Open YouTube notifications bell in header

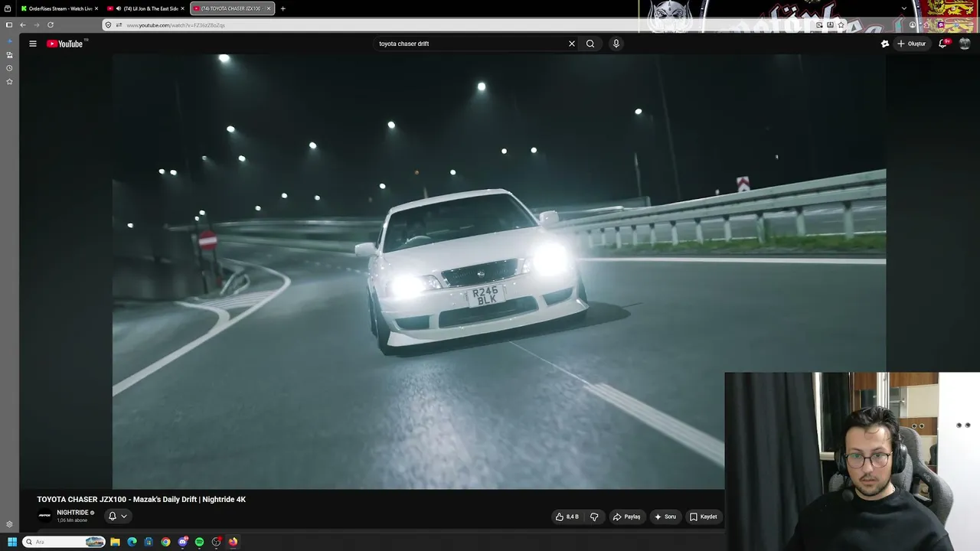(x=944, y=44)
